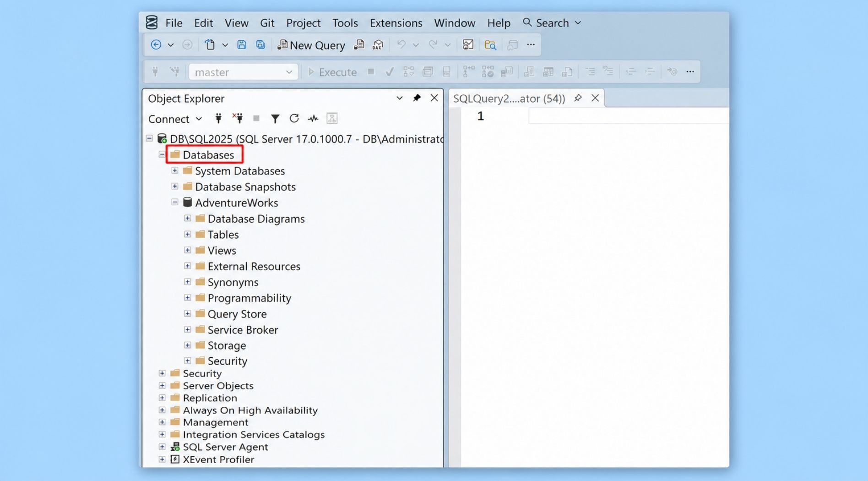Close the Object Explorer panel

(x=434, y=98)
